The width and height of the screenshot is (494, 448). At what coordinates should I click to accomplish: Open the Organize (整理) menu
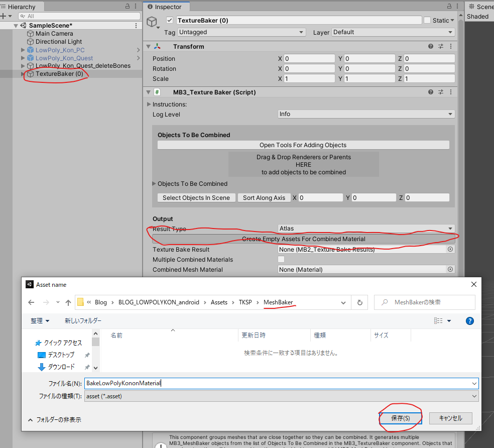coord(40,321)
